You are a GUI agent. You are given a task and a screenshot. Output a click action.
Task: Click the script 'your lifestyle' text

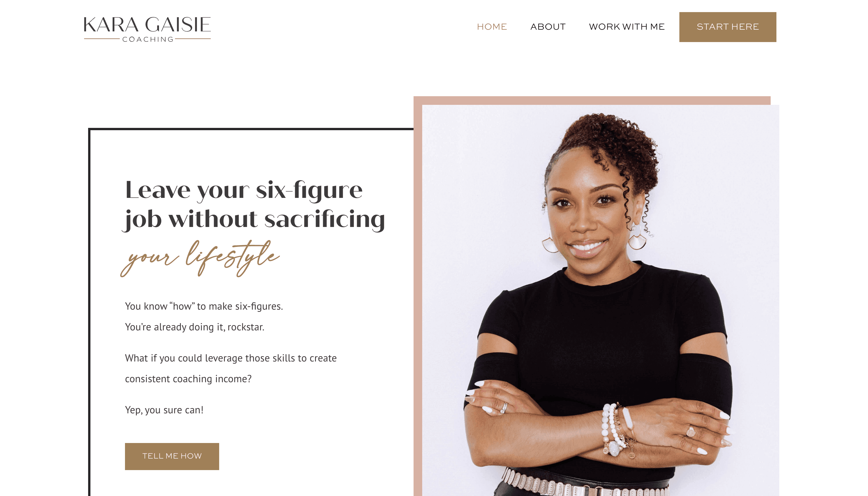[200, 258]
